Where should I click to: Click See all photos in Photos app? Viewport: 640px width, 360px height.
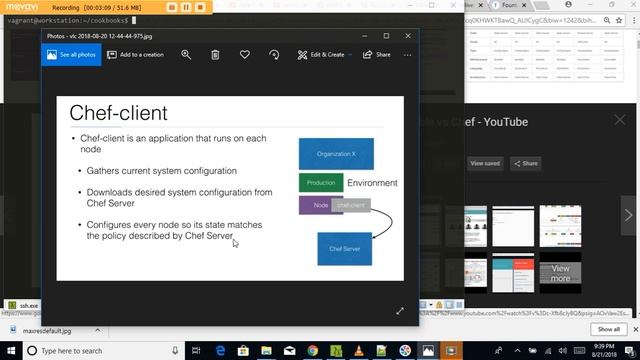click(x=71, y=55)
